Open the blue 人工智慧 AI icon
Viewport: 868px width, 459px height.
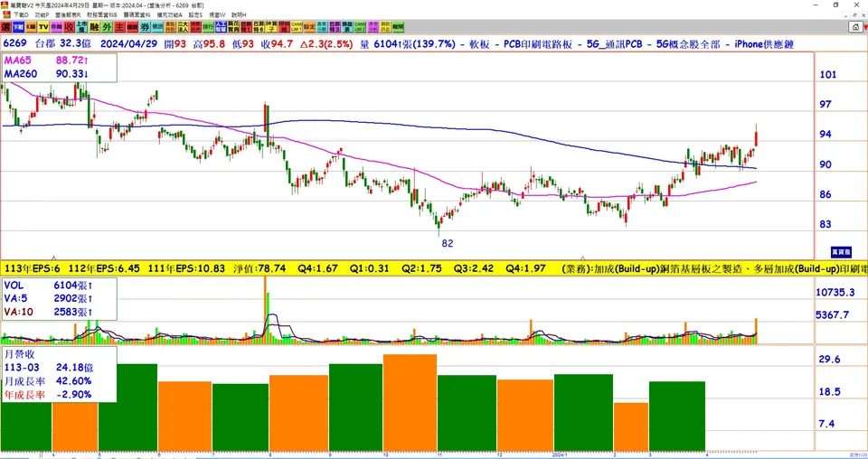[x=221, y=27]
